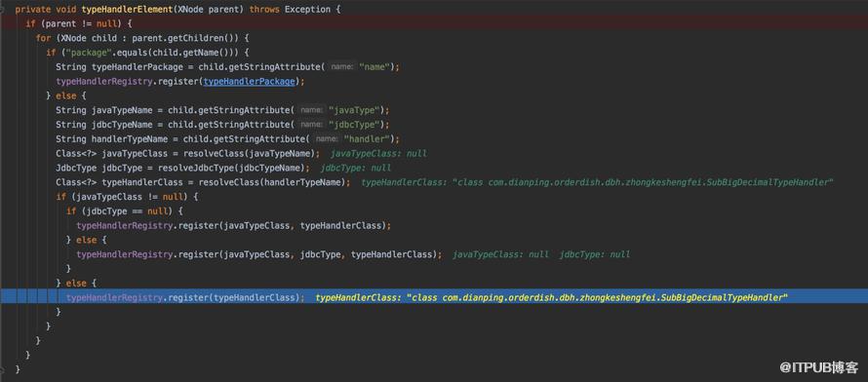Click the 'String jdbcTypeName' variable declaration
868x382 pixels.
point(105,125)
